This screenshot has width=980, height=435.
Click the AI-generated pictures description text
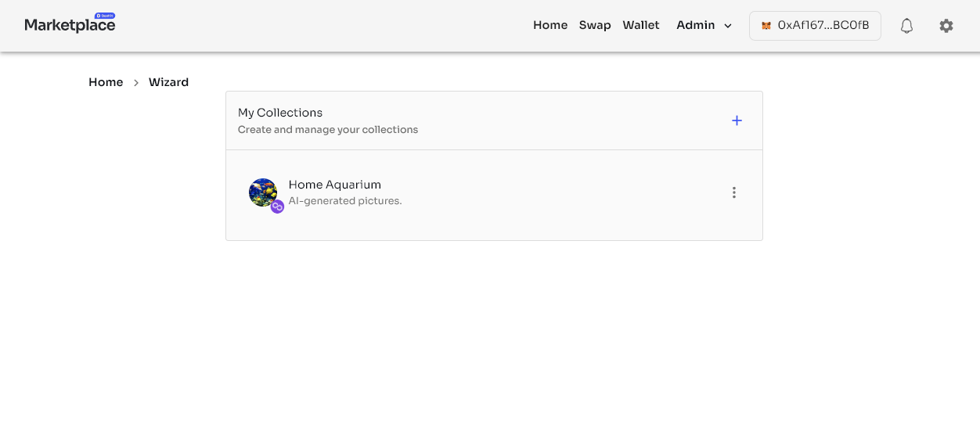[x=344, y=201]
